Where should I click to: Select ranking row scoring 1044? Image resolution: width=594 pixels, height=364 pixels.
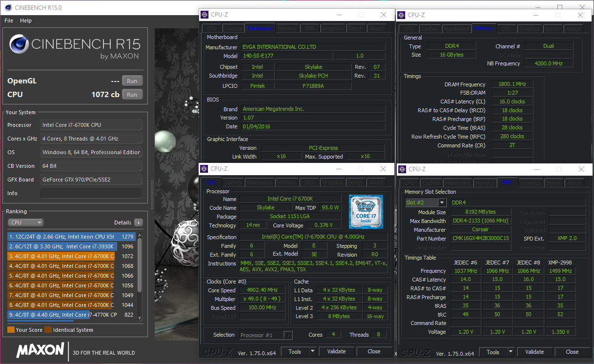tap(71, 305)
